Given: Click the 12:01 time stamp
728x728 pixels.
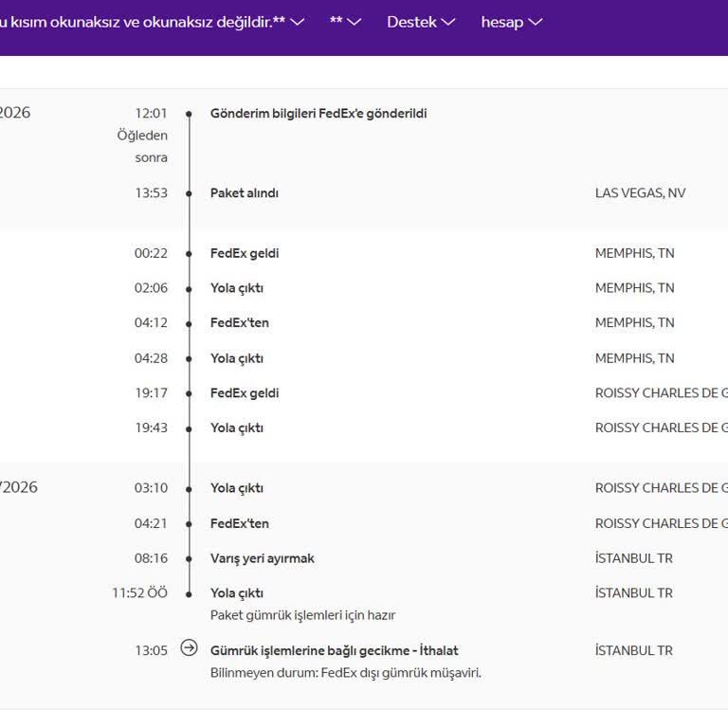Looking at the screenshot, I should click(x=151, y=114).
